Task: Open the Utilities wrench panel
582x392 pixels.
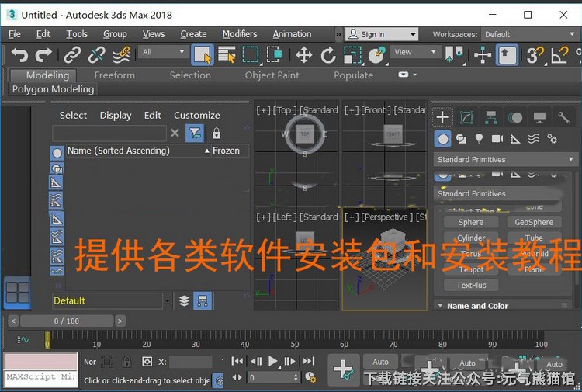Action: [x=564, y=117]
